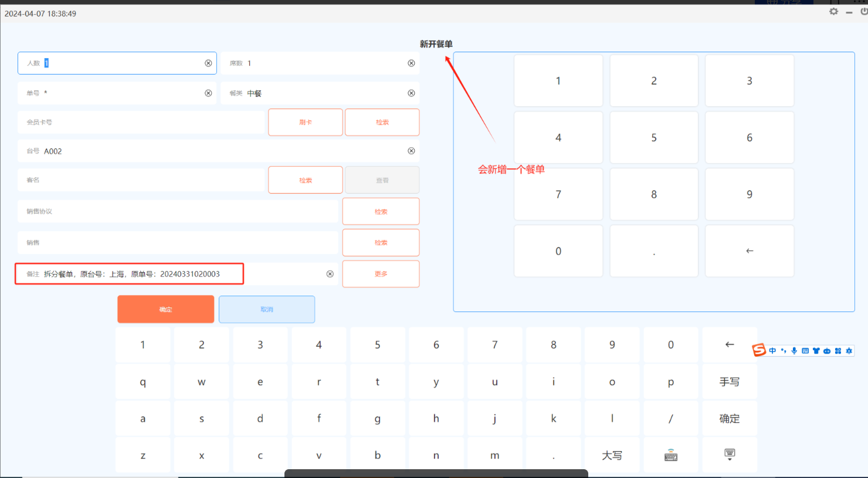Toggle 大写 caps lock key
The width and height of the screenshot is (868, 478).
[612, 456]
